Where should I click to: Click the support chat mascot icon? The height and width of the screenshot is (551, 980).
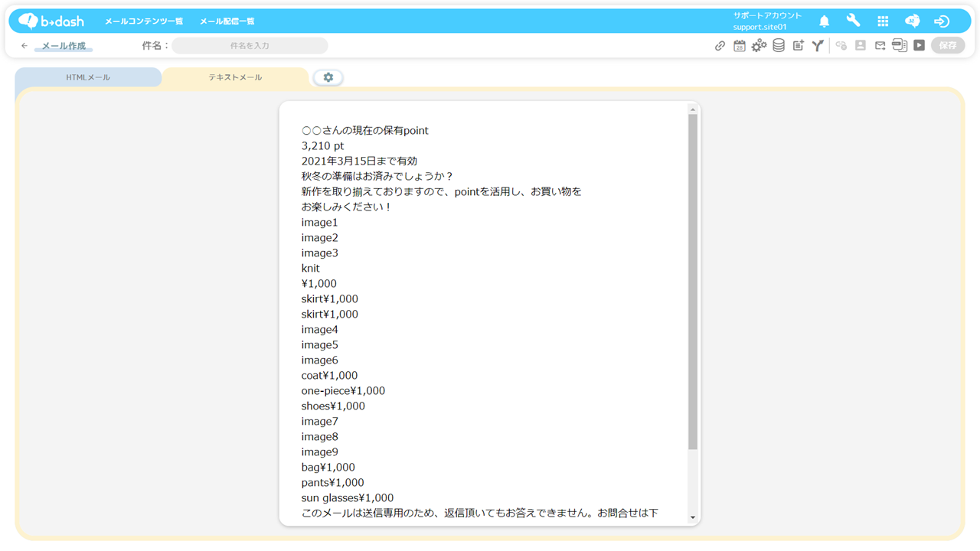[912, 21]
